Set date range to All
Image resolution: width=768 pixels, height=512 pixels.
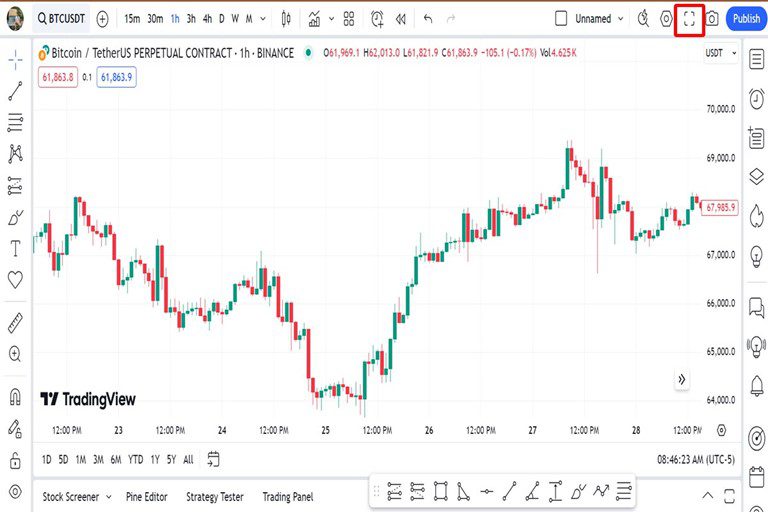tap(188, 460)
